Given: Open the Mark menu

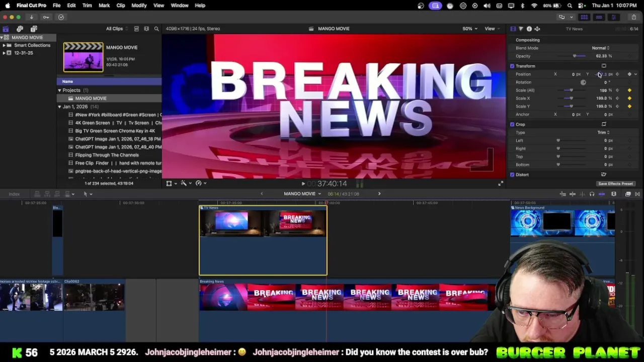Looking at the screenshot, I should tap(104, 6).
